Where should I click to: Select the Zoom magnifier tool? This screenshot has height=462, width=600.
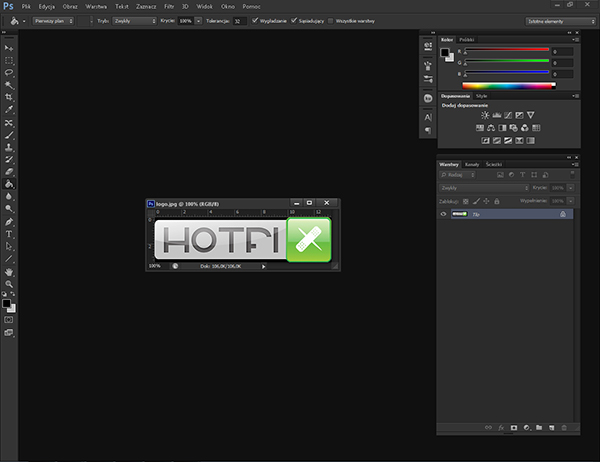[9, 284]
